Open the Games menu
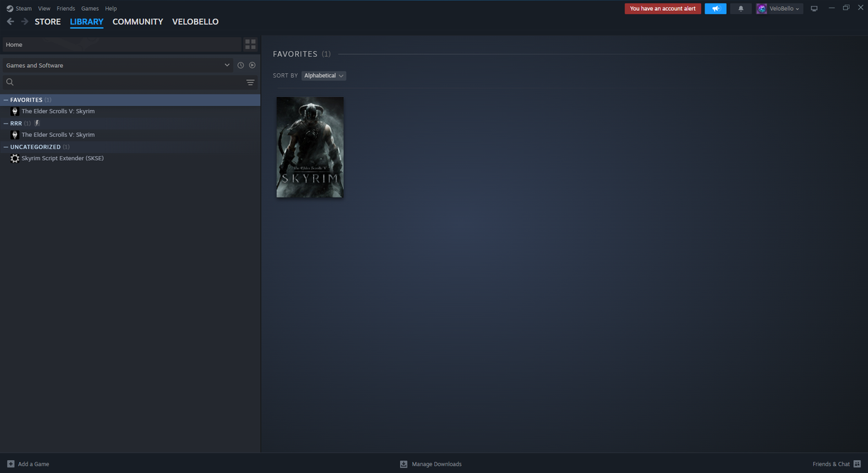Viewport: 868px width, 473px height. click(x=90, y=9)
